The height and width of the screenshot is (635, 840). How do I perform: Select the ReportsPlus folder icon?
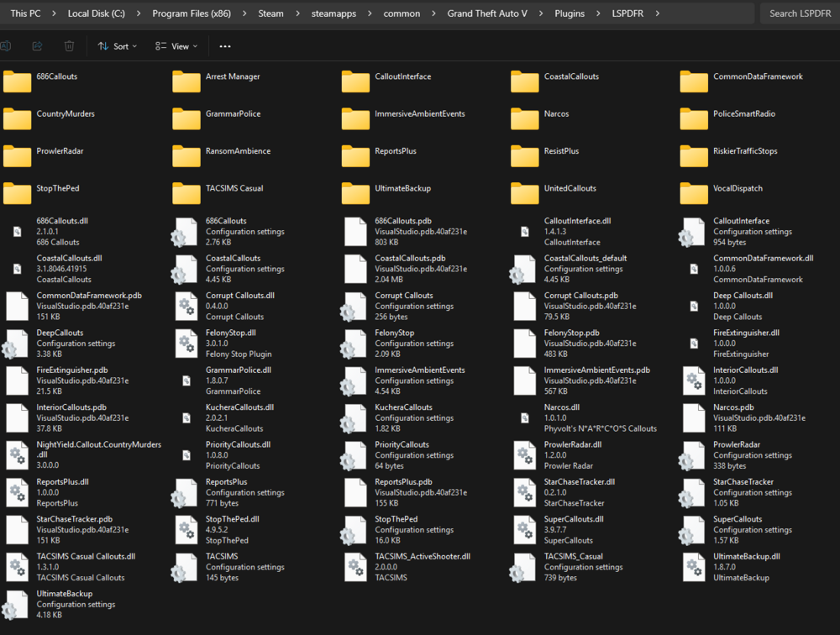tap(355, 156)
